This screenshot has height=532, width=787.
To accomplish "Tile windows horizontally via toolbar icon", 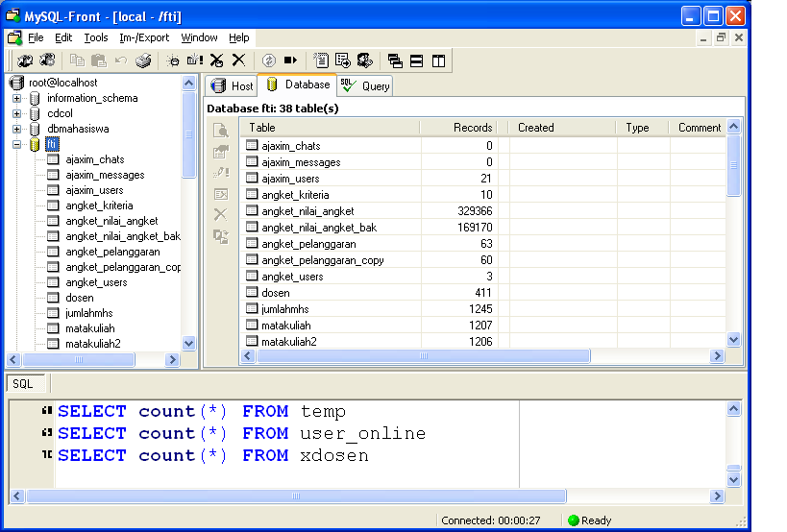I will (x=417, y=60).
